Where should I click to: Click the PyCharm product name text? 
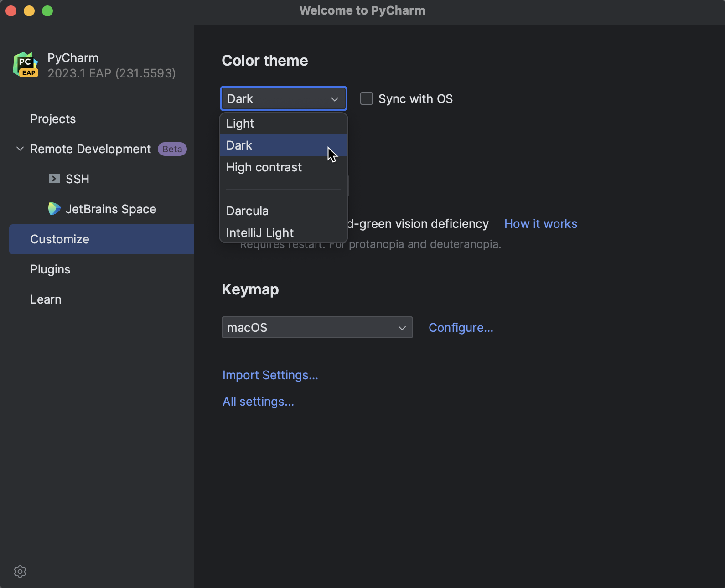point(73,58)
